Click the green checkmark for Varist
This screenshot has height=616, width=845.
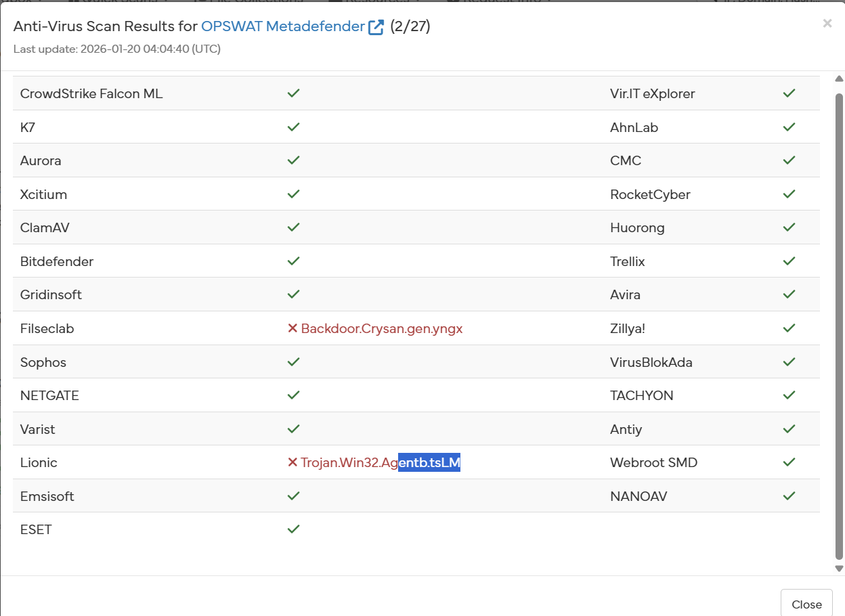pos(293,429)
